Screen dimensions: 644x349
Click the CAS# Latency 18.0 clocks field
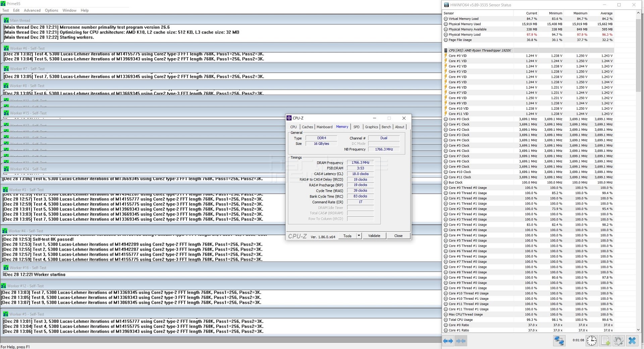coord(360,174)
